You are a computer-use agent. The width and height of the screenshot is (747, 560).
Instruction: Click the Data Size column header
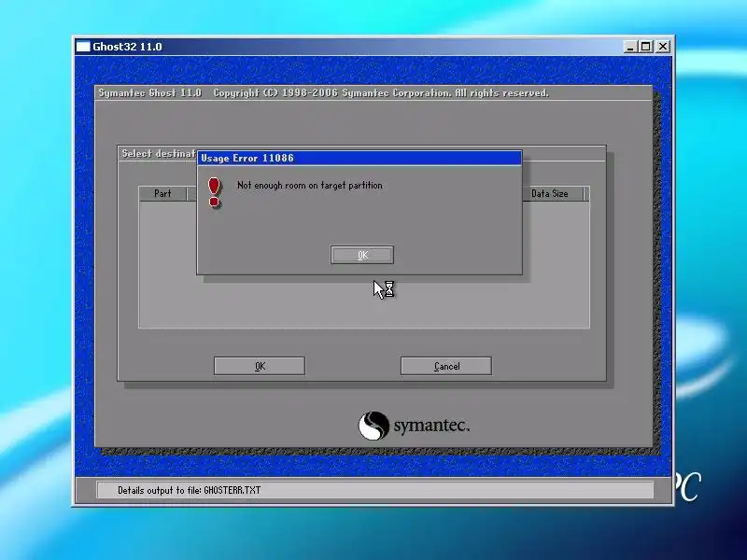pos(550,194)
